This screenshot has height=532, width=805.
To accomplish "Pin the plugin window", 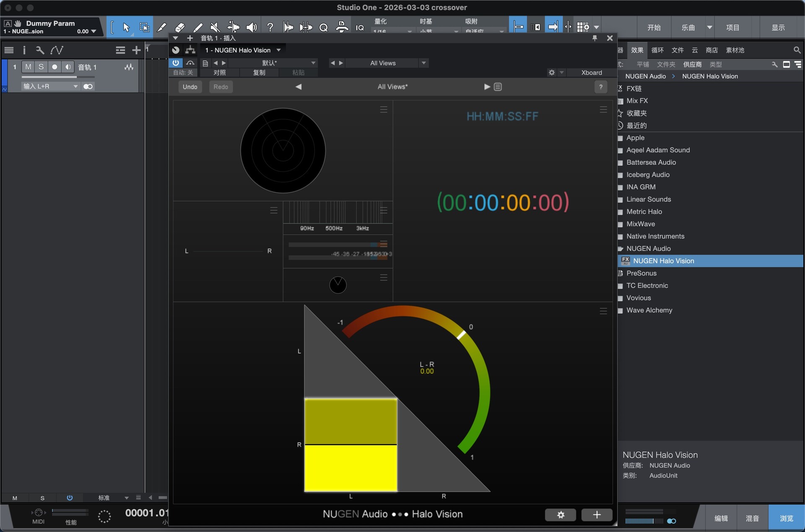I will point(595,38).
